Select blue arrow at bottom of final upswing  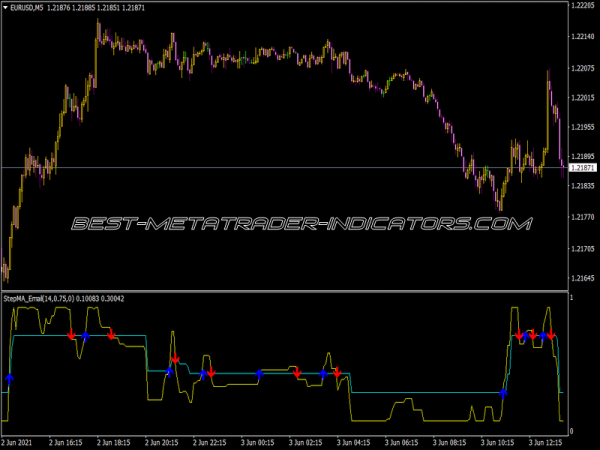pyautogui.click(x=503, y=393)
